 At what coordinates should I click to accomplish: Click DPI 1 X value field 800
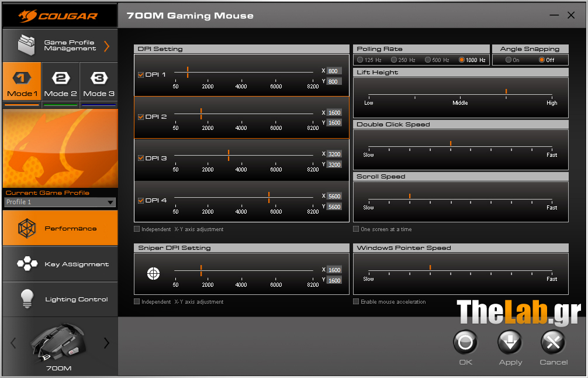pyautogui.click(x=334, y=71)
